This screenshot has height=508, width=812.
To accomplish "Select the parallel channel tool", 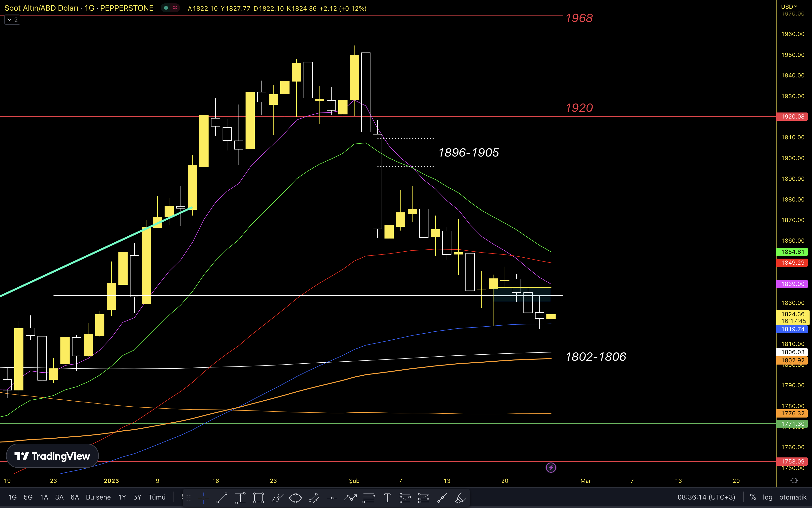I will pyautogui.click(x=314, y=498).
